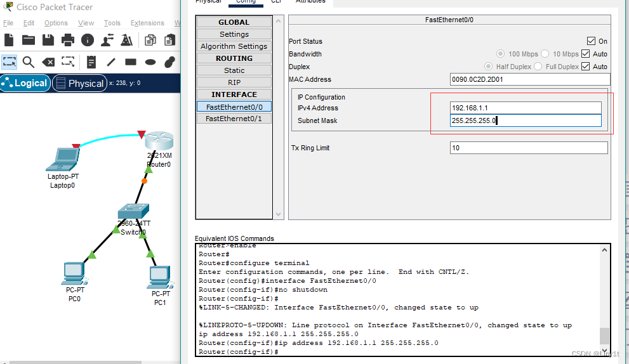Image resolution: width=629 pixels, height=364 pixels.
Task: Click the MAC Address field
Action: pyautogui.click(x=530, y=79)
